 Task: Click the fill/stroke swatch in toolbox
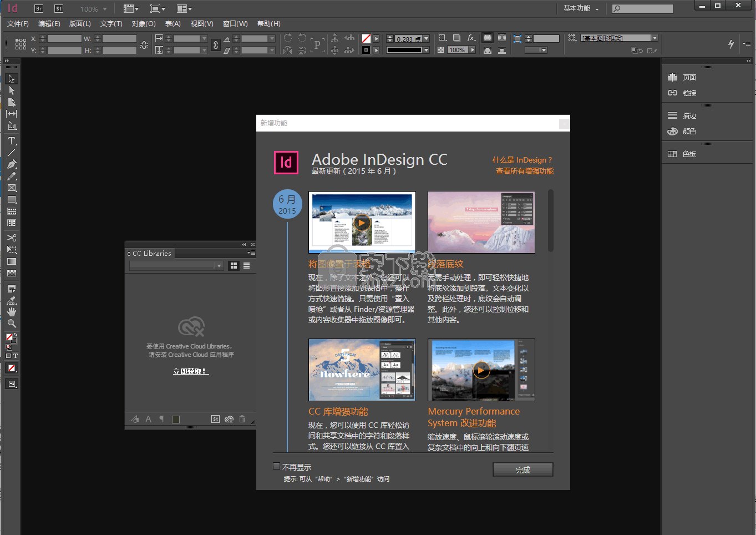[11, 339]
